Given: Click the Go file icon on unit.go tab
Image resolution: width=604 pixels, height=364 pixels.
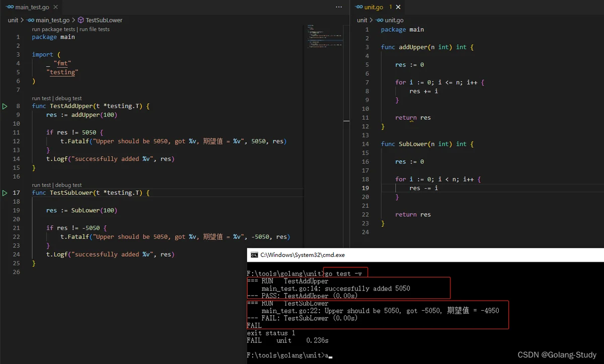Looking at the screenshot, I should (358, 7).
